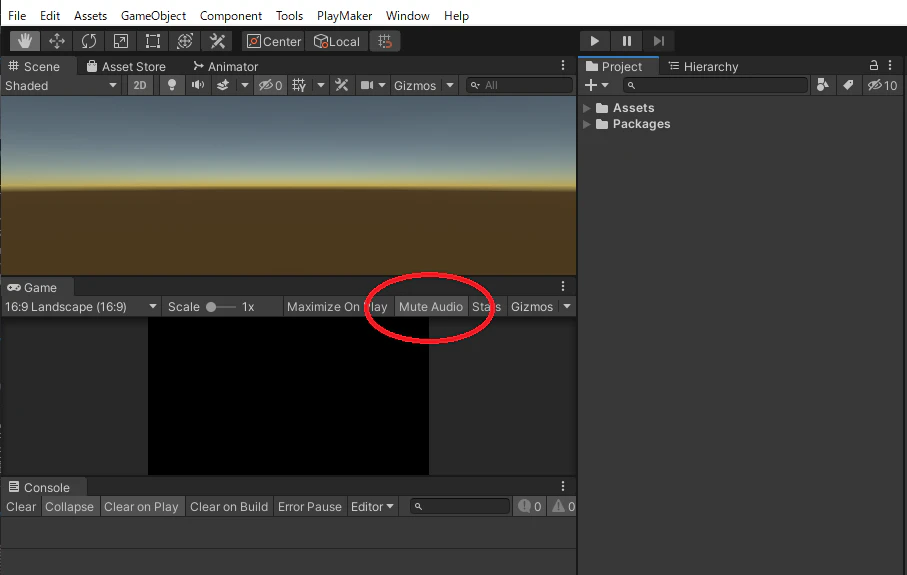Toggle Scene Gizmos button
Image resolution: width=907 pixels, height=575 pixels.
(415, 86)
